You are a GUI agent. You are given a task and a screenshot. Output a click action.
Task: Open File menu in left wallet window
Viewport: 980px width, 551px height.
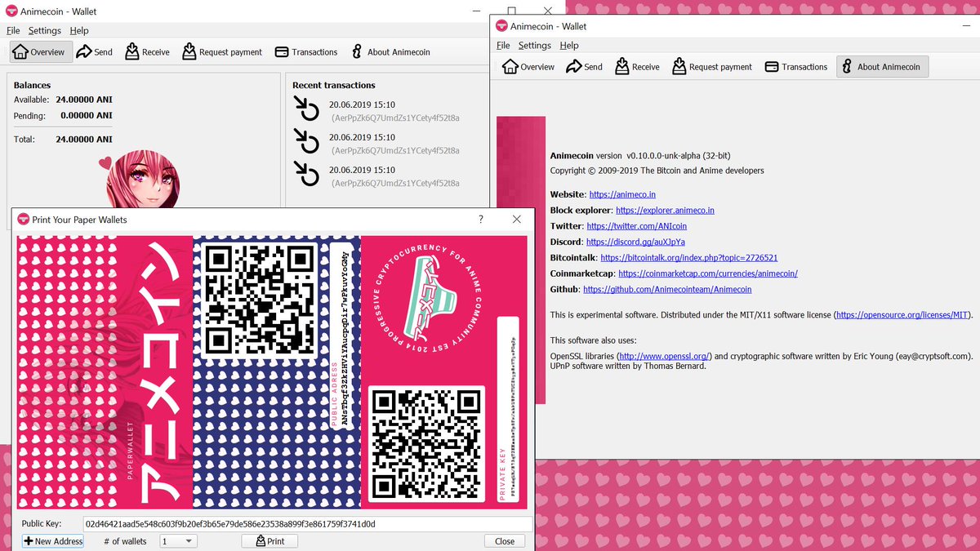13,30
